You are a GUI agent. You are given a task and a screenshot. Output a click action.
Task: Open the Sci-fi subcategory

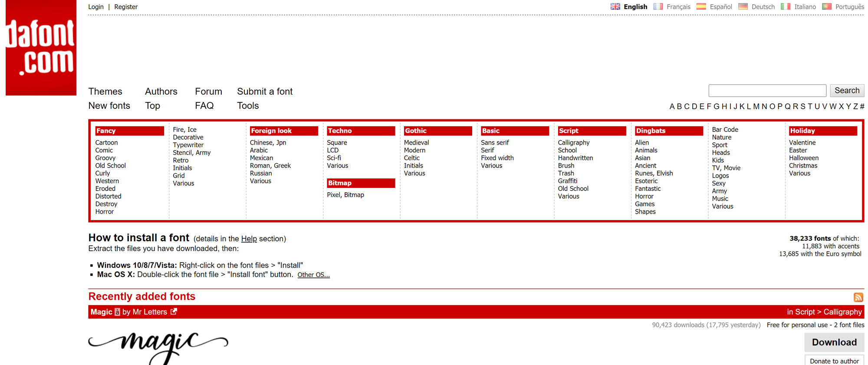coord(334,158)
